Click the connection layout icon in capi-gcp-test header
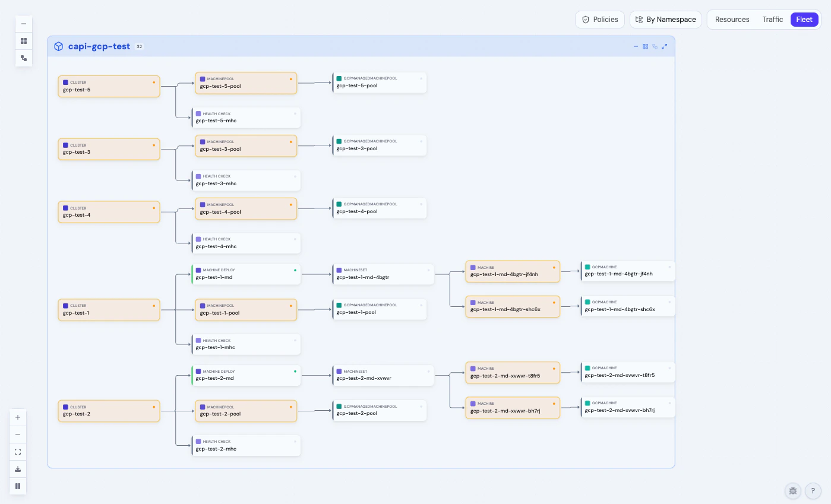Viewport: 831px width, 504px height. coord(655,46)
